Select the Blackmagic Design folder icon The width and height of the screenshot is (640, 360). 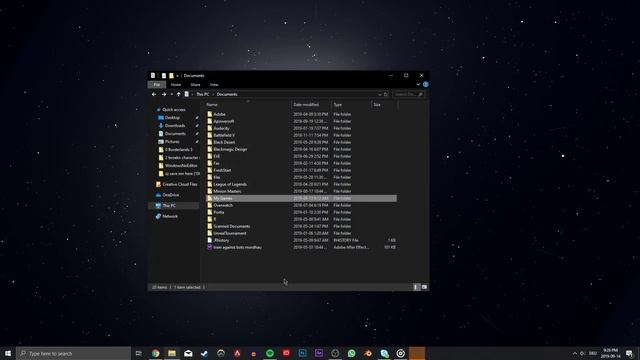pyautogui.click(x=209, y=149)
